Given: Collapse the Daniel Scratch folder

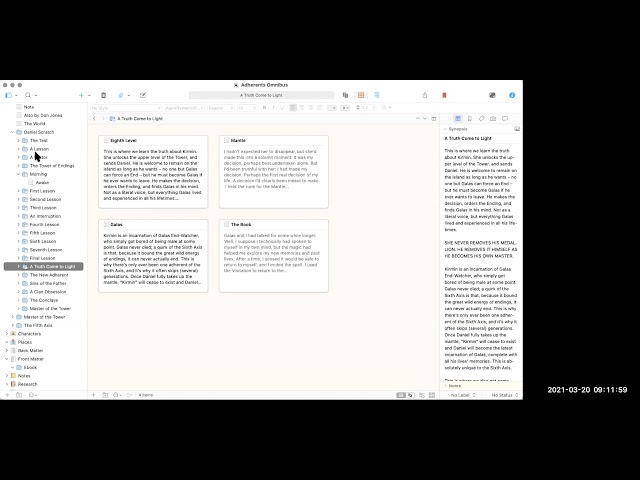Looking at the screenshot, I should [x=12, y=132].
